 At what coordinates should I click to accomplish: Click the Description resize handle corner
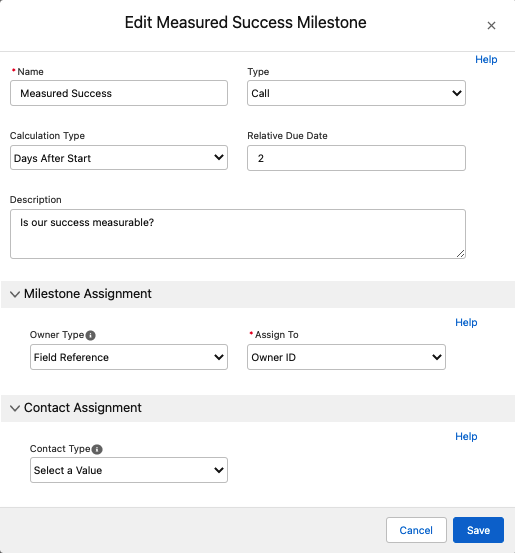click(460, 254)
